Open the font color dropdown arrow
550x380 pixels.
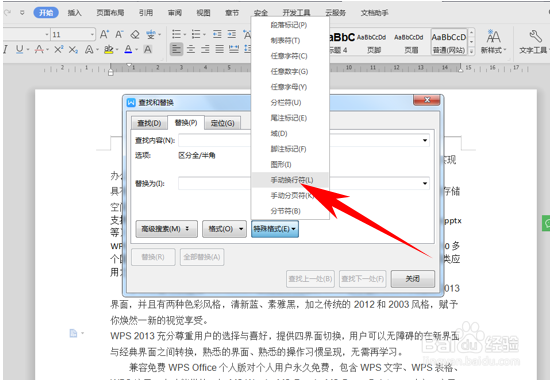[137, 50]
